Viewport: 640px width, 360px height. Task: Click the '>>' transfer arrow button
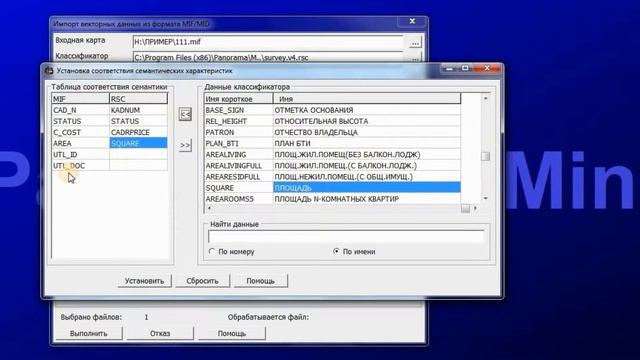(185, 145)
